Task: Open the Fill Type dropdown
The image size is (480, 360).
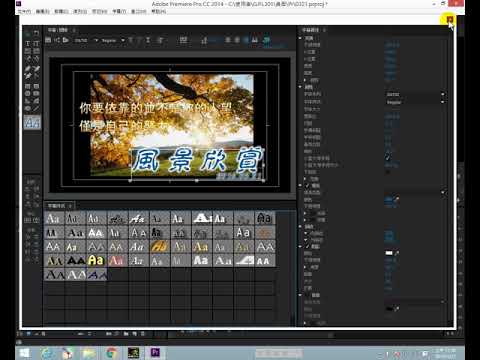Action: 415,192
